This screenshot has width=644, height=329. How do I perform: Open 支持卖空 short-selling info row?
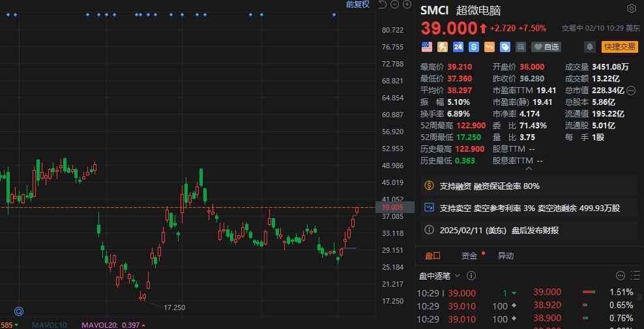(529, 208)
